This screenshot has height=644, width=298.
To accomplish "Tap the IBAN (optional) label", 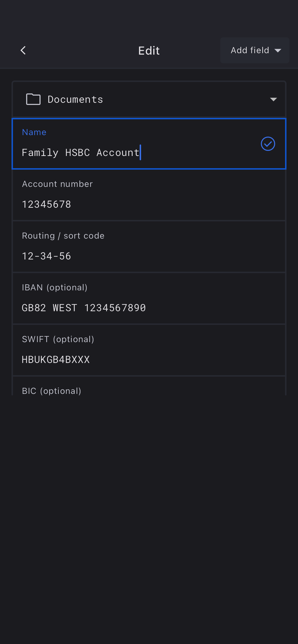I will 55,287.
